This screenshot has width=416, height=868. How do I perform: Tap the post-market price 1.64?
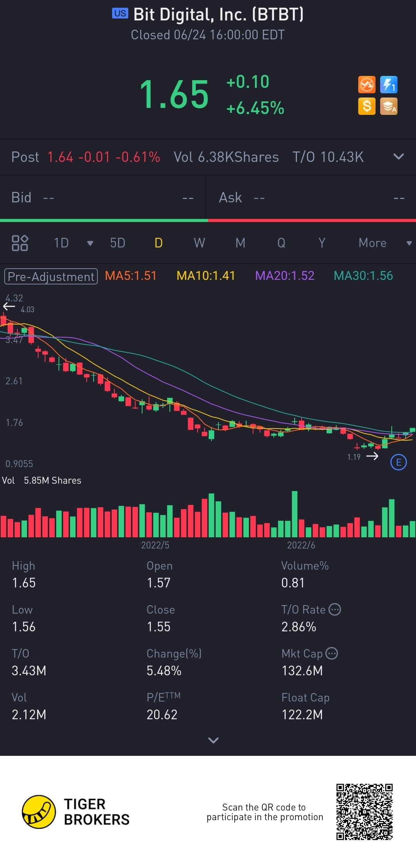pos(60,157)
